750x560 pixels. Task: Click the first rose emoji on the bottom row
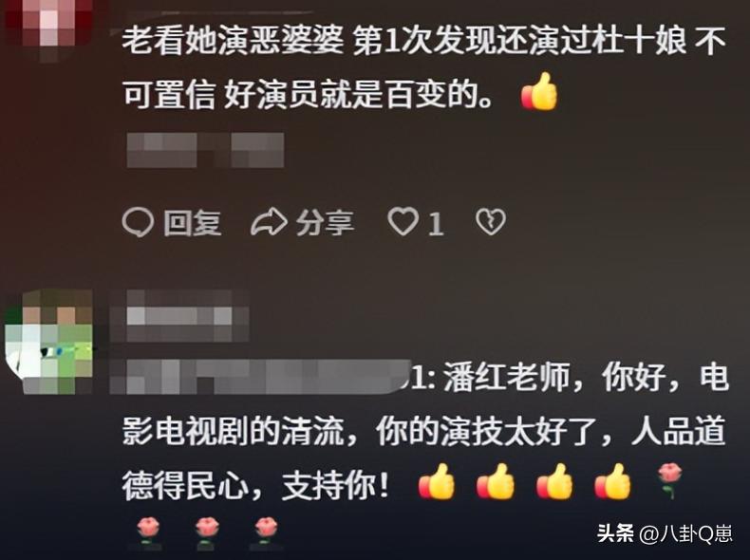[x=148, y=533]
